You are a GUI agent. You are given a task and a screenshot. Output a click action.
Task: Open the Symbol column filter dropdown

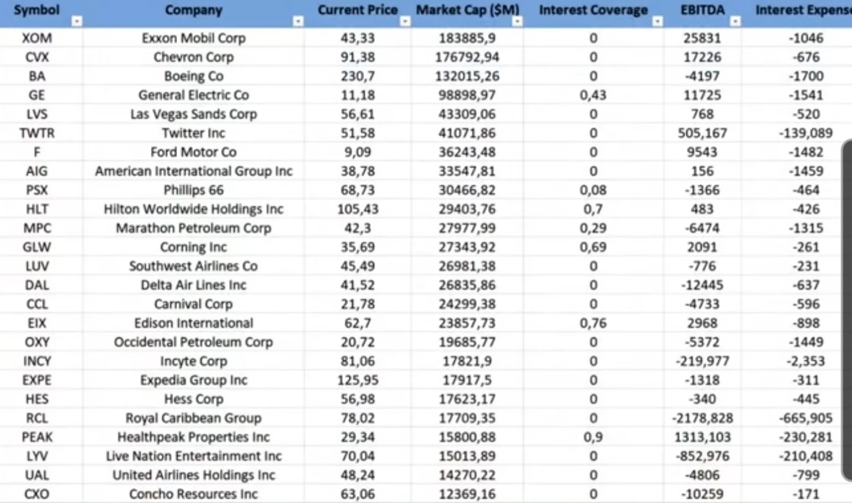76,22
